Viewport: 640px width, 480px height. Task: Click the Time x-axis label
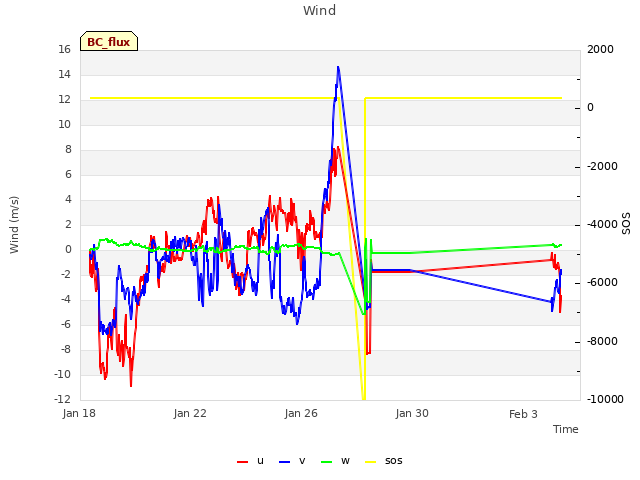(x=566, y=429)
